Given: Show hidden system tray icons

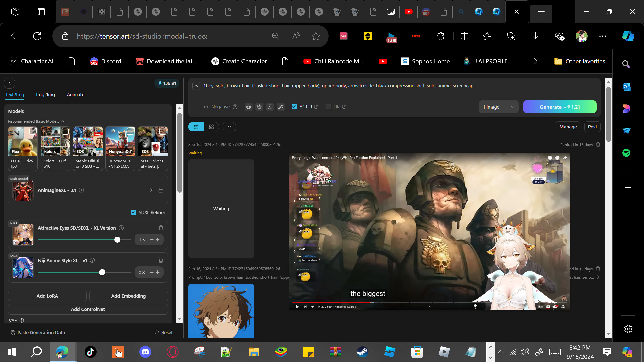Looking at the screenshot, I should click(501, 352).
